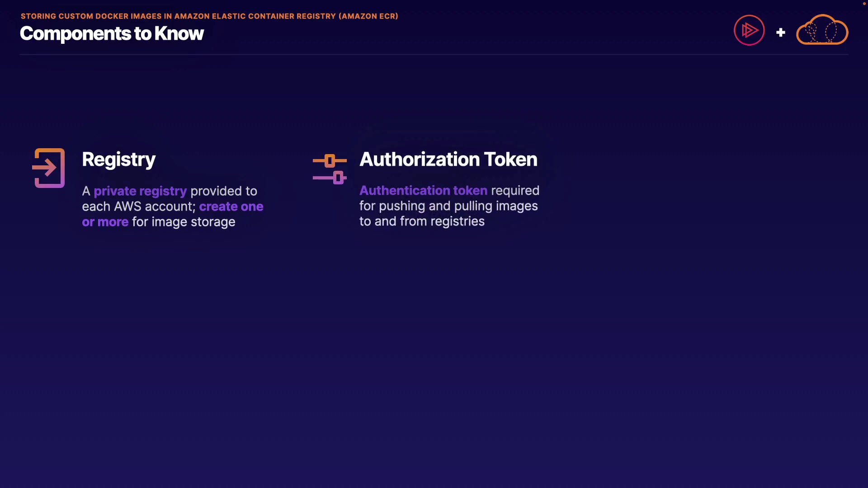Click the orange course subtitle about Amazon ECR
Screen dimensions: 868x488
point(209,16)
